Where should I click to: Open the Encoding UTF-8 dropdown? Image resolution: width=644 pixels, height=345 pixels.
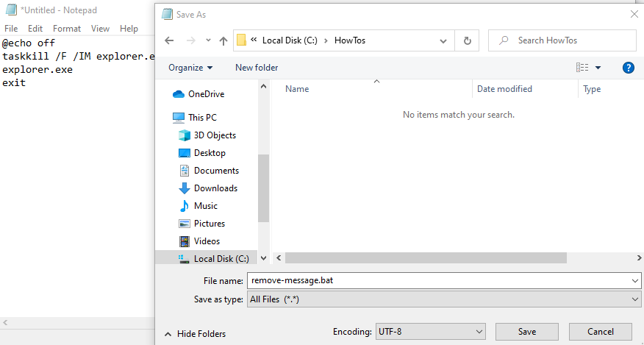(x=430, y=332)
